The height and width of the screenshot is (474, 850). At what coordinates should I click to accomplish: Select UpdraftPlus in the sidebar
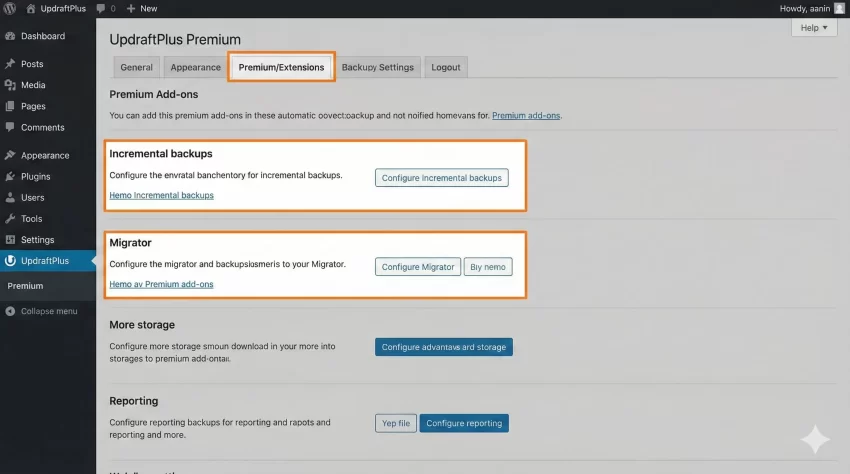(48, 260)
